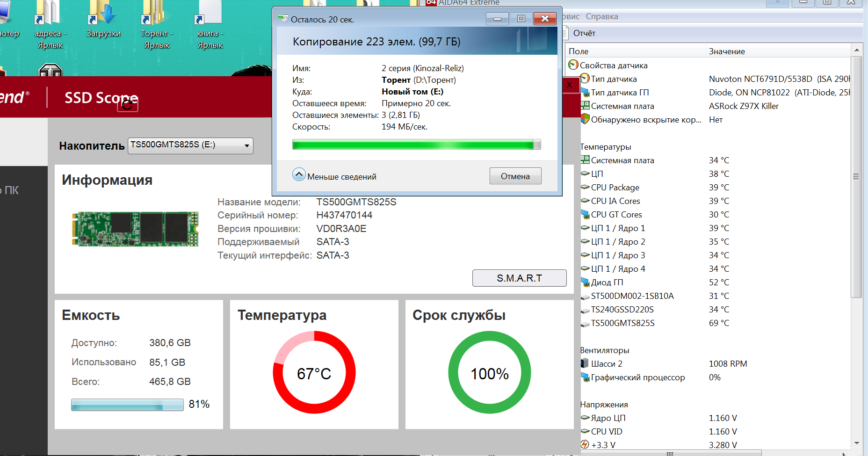Screen dimensions: 868x456
Task: Click the Напряжения section heading
Action: pyautogui.click(x=604, y=405)
